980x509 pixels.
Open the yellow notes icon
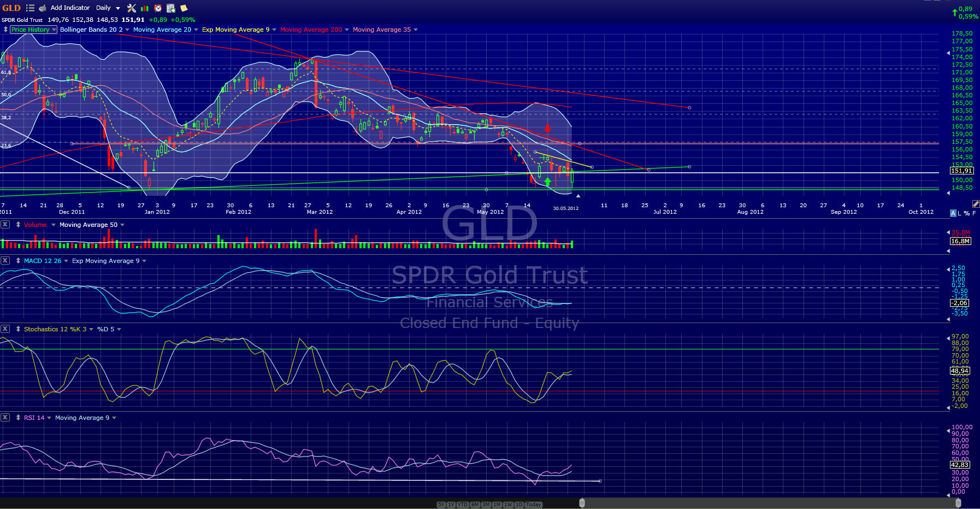pyautogui.click(x=184, y=8)
